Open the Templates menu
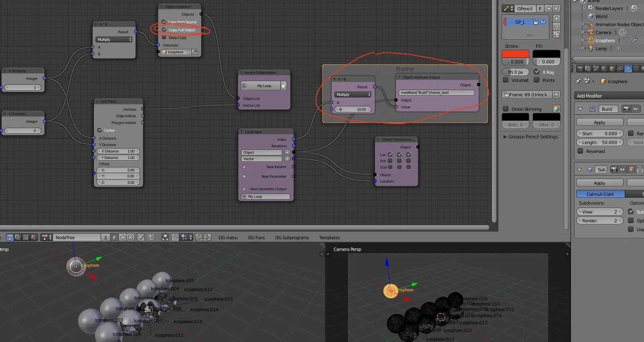The image size is (644, 342). coord(329,238)
